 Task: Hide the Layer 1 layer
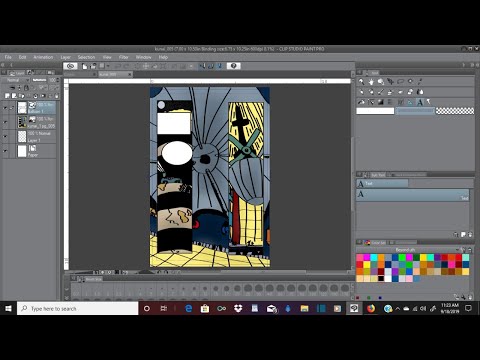point(5,136)
